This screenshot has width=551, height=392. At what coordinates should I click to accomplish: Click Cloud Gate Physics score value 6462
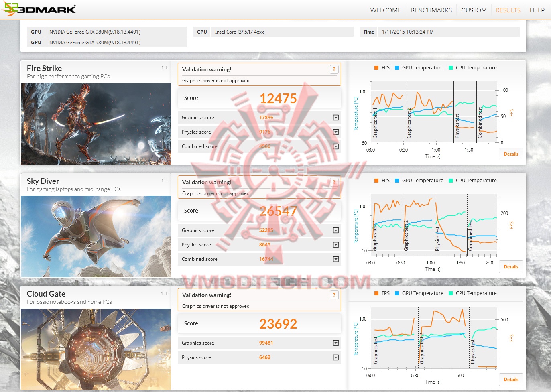(x=265, y=357)
